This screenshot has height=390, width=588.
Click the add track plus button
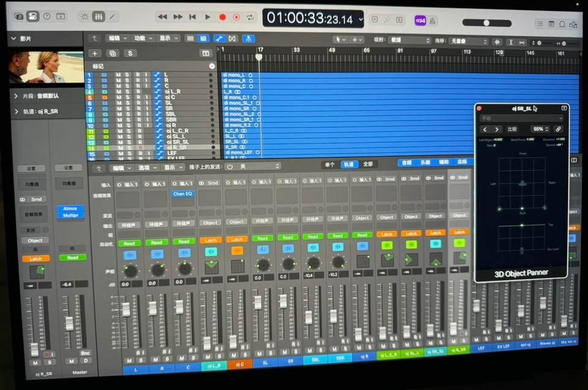(94, 53)
